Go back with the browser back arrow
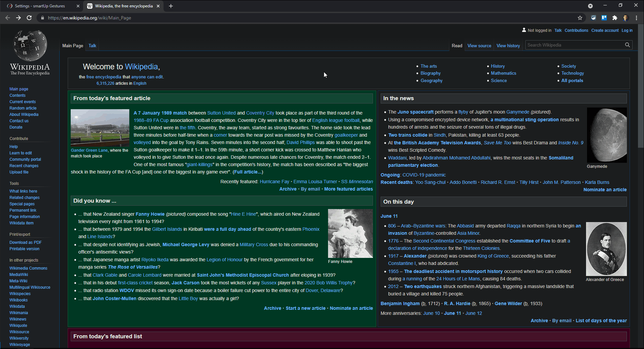The image size is (644, 349). pos(8,18)
